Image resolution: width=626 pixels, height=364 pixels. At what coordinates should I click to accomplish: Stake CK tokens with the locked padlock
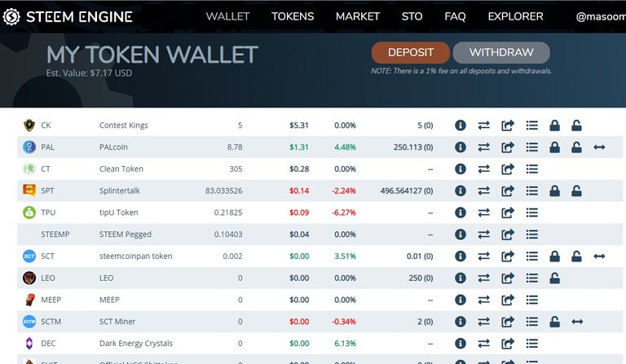[x=554, y=125]
